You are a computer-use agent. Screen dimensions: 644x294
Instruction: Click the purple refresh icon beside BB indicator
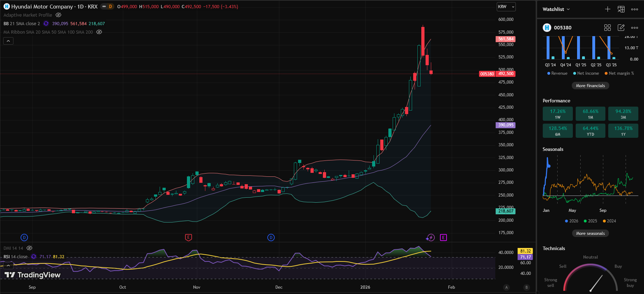click(46, 23)
